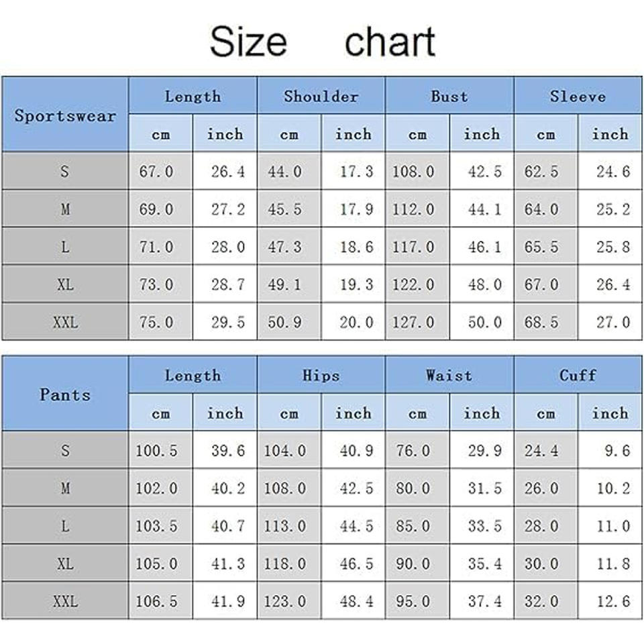
Task: Click the 47.3 shoulder value for L
Action: [284, 247]
